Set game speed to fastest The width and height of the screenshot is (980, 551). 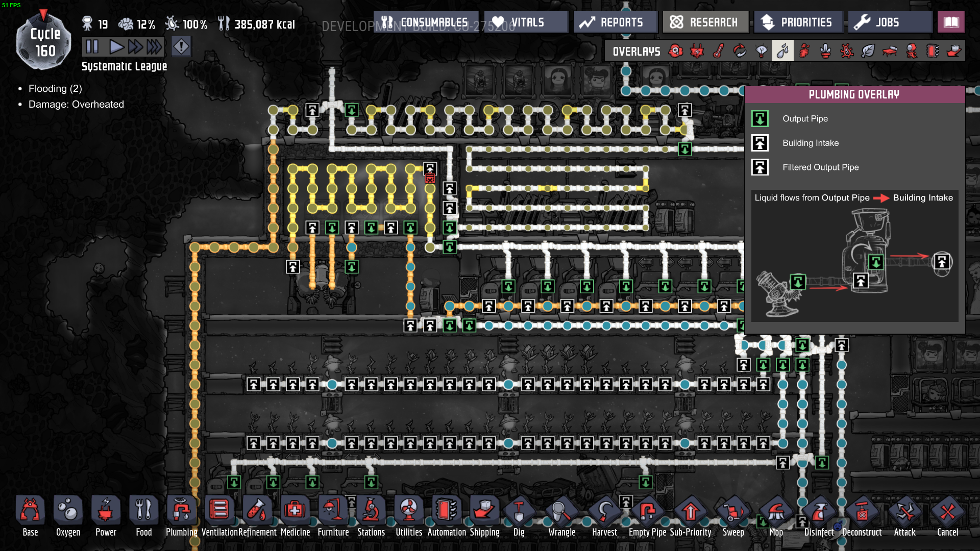tap(155, 47)
